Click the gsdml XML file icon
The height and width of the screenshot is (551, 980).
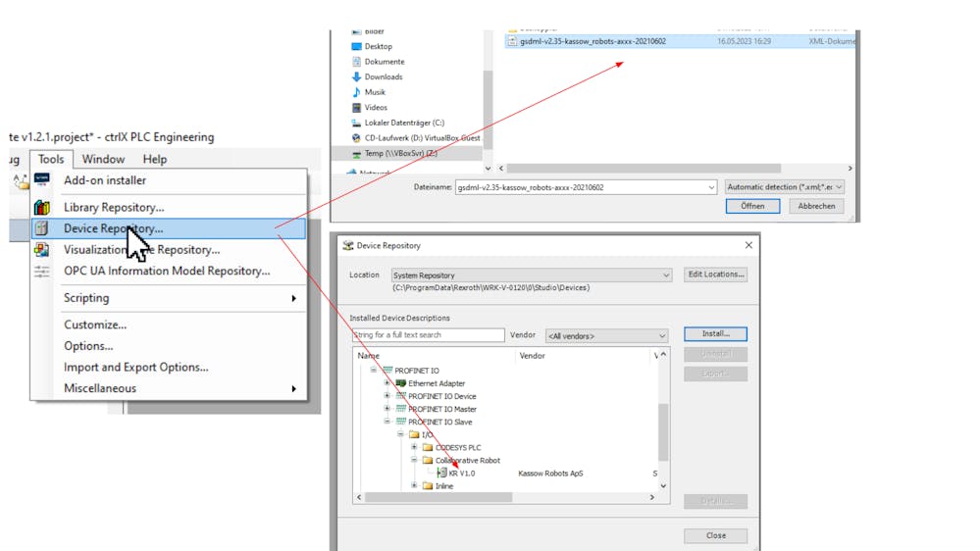pos(512,41)
